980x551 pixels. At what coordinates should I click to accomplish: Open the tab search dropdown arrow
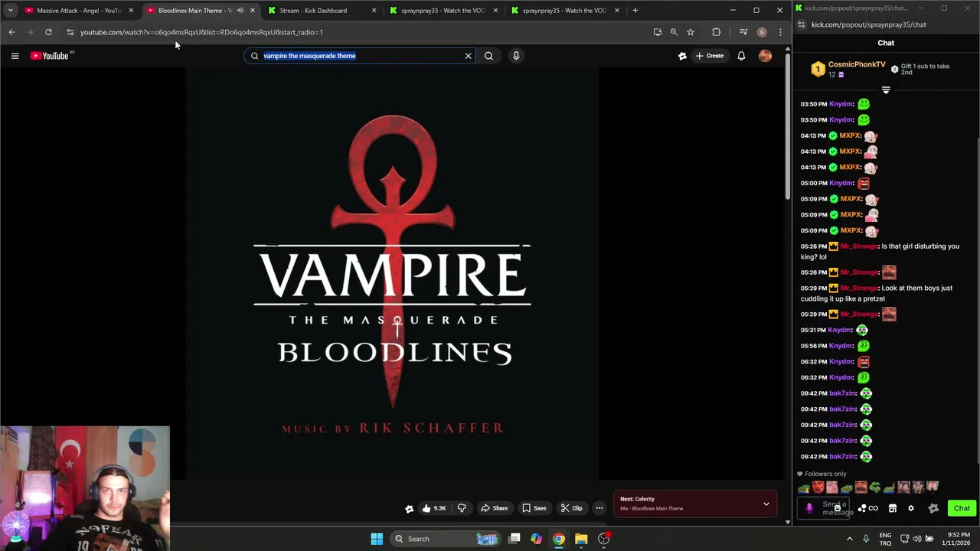click(x=10, y=11)
